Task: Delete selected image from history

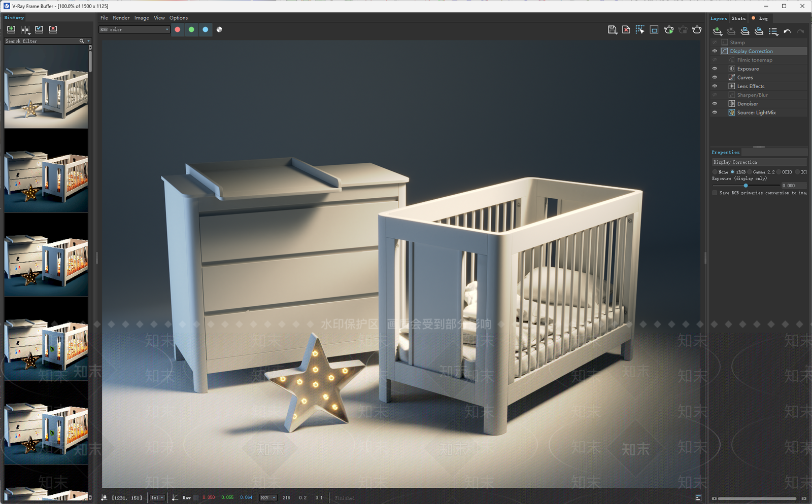Action: coord(53,29)
